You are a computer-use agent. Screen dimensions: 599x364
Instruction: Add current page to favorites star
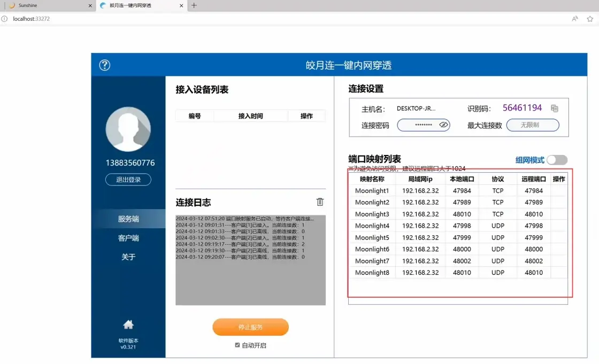[x=590, y=19]
